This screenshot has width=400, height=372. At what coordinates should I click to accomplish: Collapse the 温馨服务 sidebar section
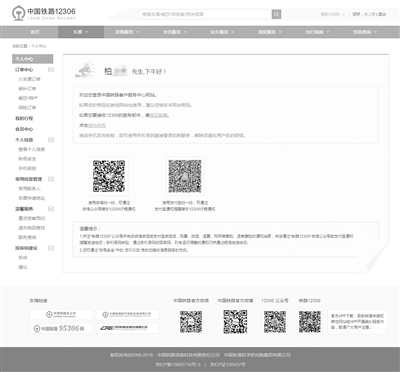click(x=51, y=209)
